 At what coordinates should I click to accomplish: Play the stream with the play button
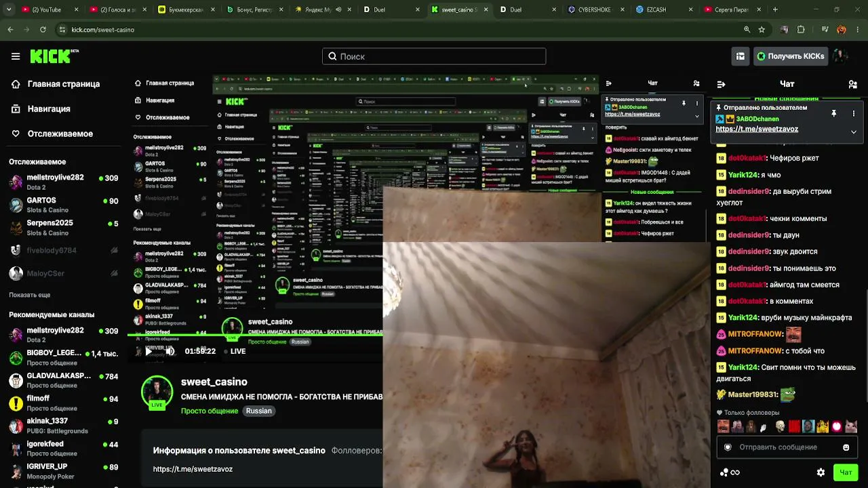tap(149, 351)
